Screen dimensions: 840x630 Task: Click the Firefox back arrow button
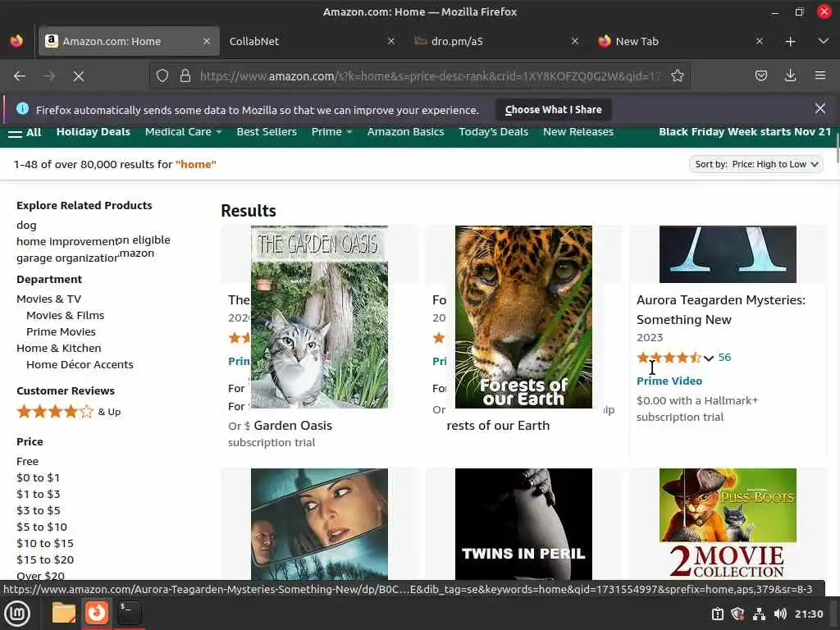(x=20, y=76)
